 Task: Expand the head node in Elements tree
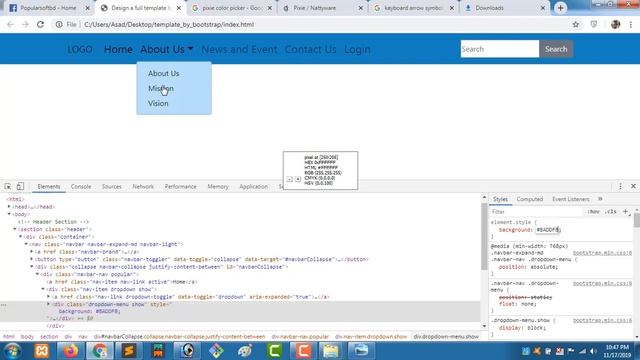pyautogui.click(x=9, y=207)
